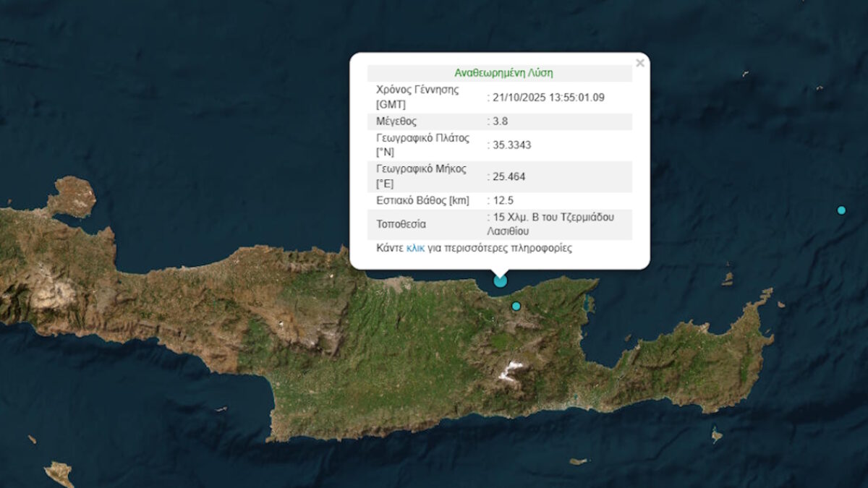Click the 'Γεωγραφικό Πλάτος' row label
The width and height of the screenshot is (868, 488).
coord(422,138)
